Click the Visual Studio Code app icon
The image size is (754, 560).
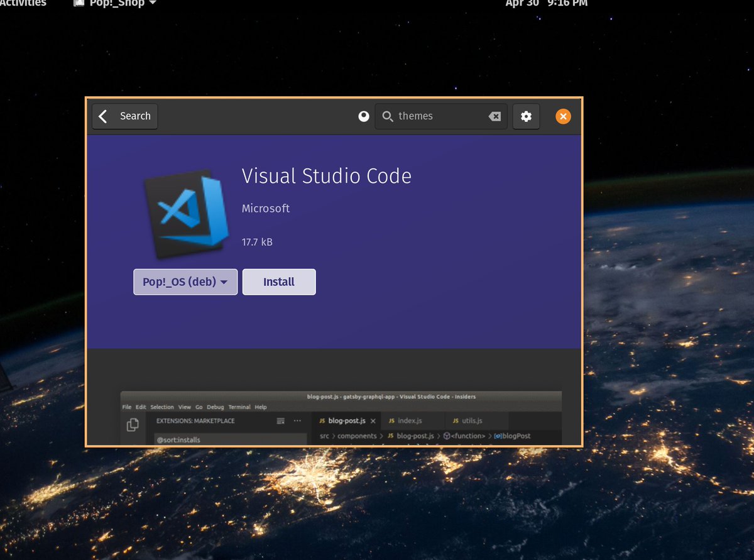[x=185, y=212]
